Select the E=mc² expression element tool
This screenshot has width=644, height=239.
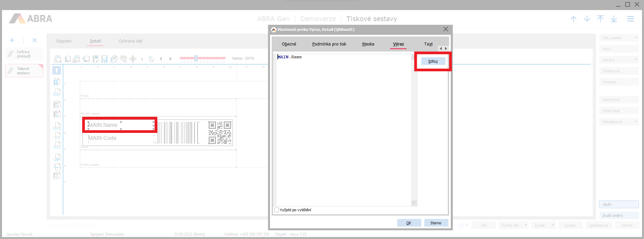pyautogui.click(x=57, y=92)
